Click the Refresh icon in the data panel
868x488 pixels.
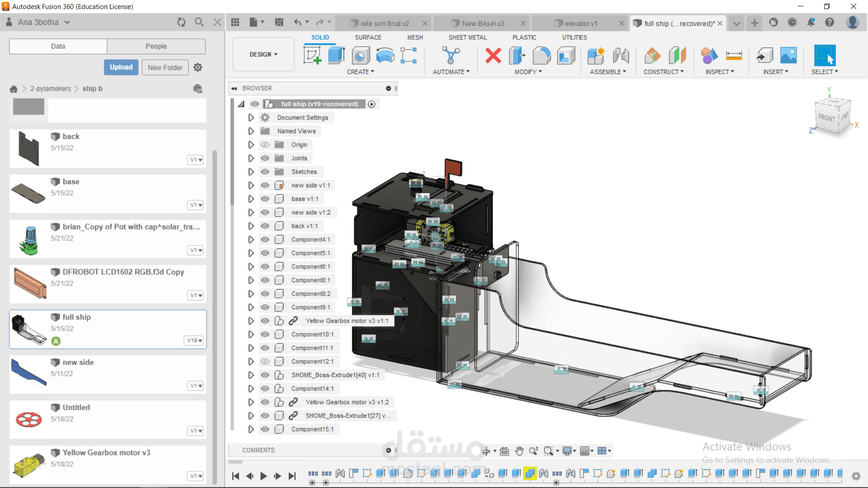(x=181, y=22)
